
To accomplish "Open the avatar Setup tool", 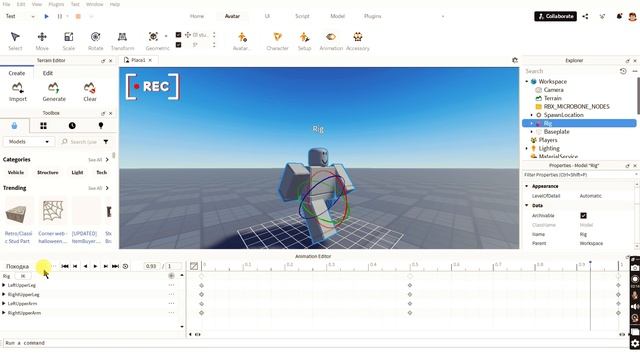I will tap(304, 41).
